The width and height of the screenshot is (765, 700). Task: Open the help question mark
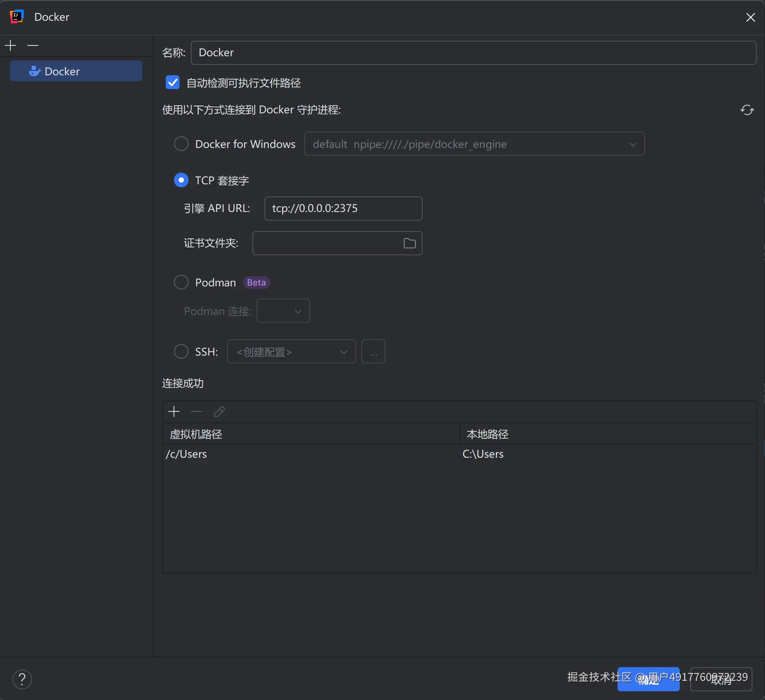[x=22, y=679]
